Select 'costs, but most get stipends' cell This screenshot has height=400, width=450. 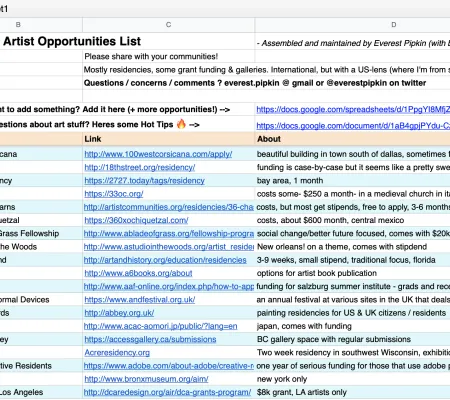coord(352,207)
